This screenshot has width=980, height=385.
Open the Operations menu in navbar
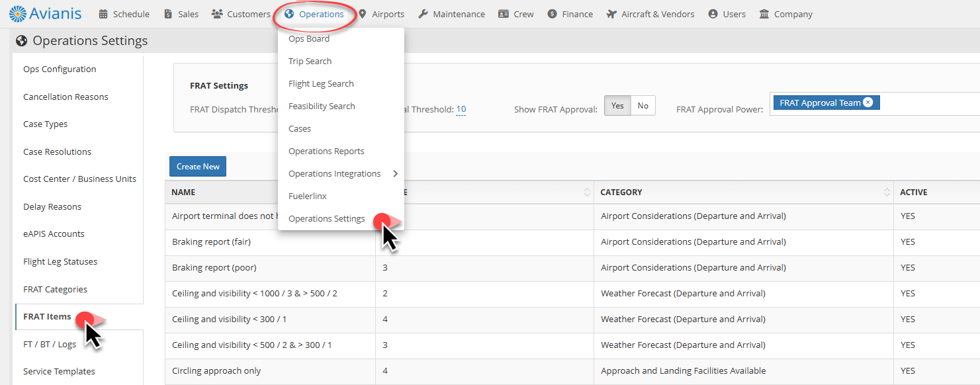point(314,14)
